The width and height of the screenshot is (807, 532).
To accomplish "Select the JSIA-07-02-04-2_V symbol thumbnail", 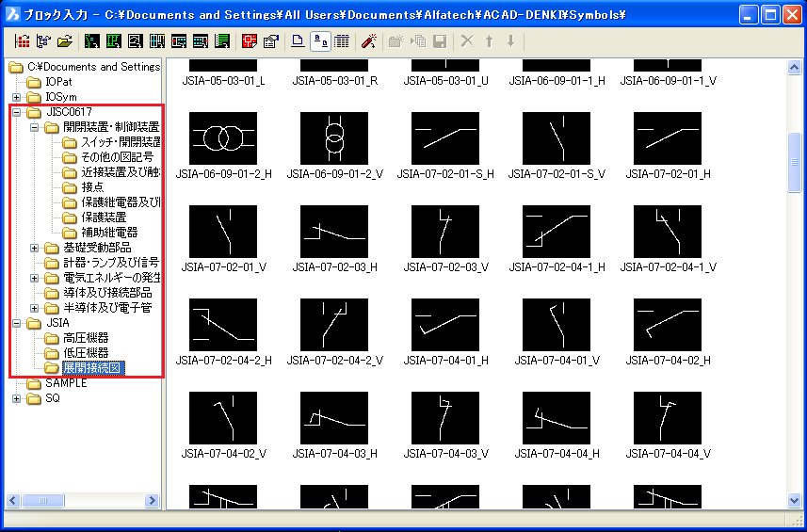I will point(334,325).
